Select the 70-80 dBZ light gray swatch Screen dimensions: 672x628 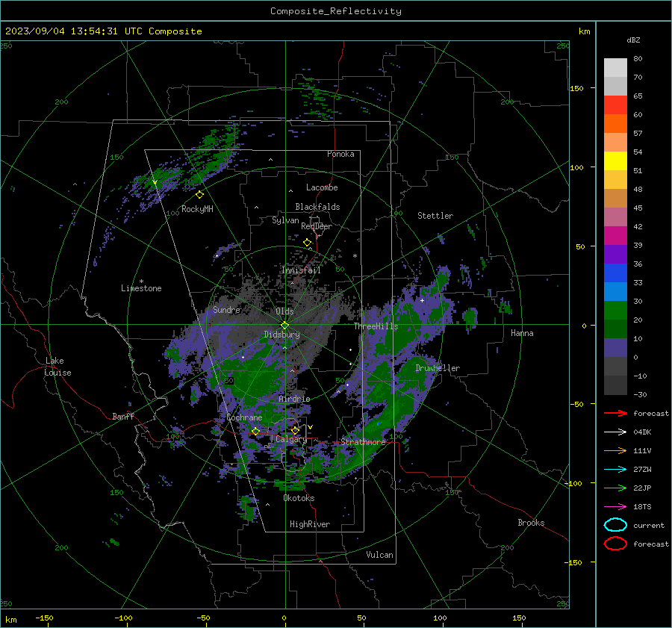point(615,68)
